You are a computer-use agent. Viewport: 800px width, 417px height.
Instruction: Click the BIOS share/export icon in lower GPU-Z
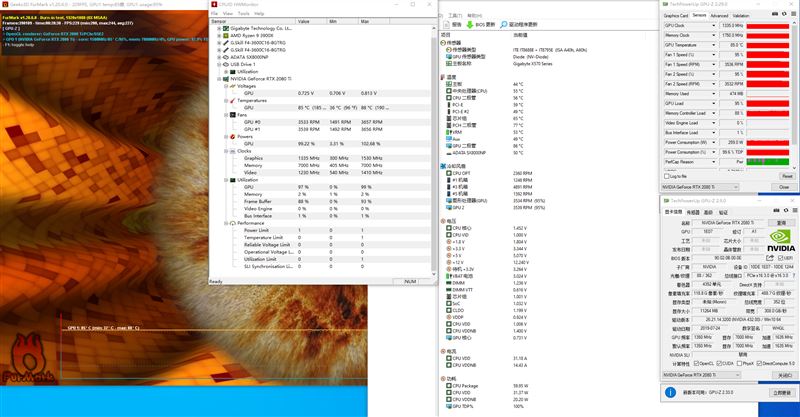click(770, 258)
